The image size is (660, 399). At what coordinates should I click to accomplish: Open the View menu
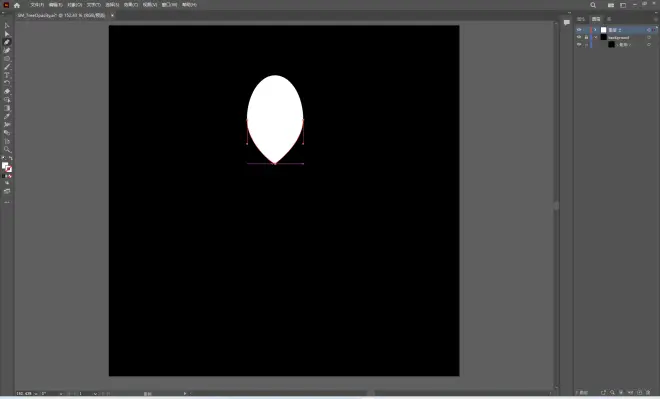pyautogui.click(x=150, y=5)
